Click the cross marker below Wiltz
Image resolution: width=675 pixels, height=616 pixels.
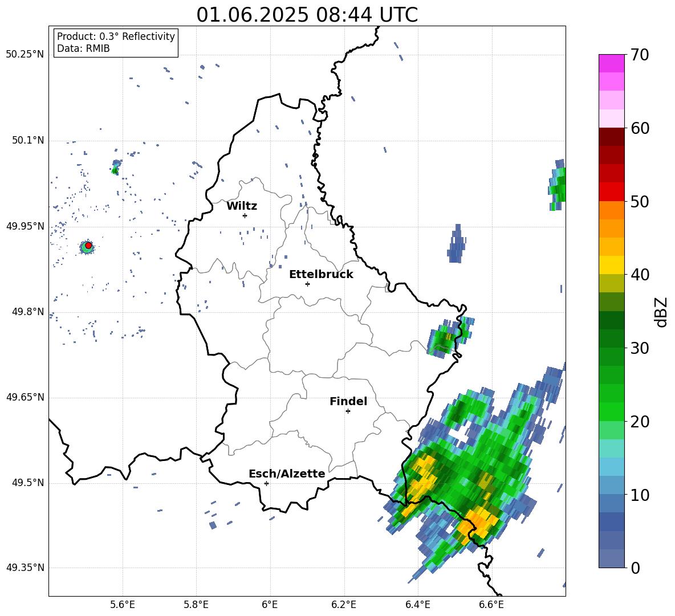pos(245,215)
